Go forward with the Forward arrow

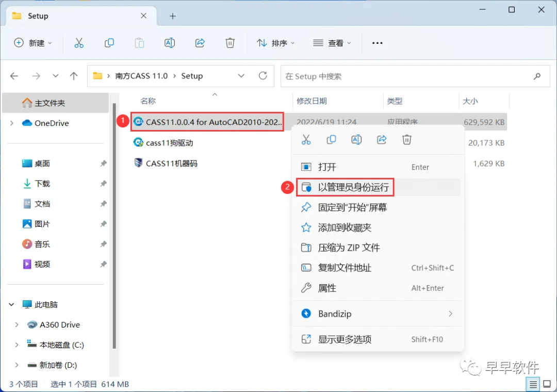36,76
